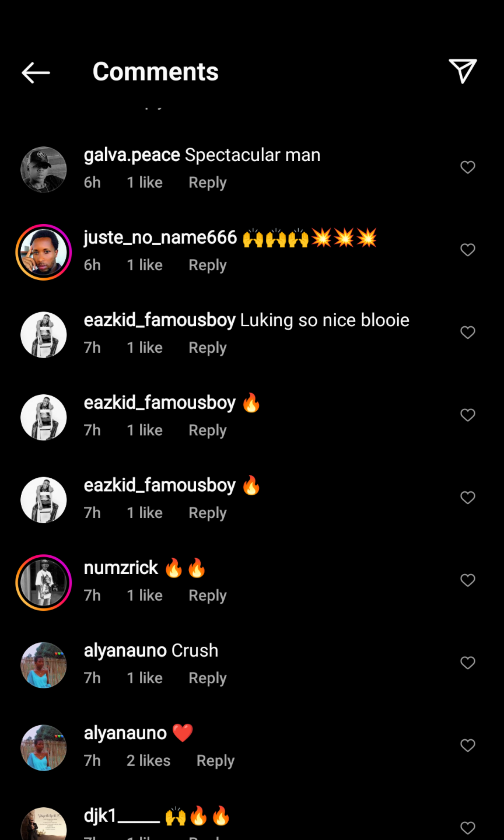504x840 pixels.
Task: Heart alyanauno's red heart comment
Action: coord(468,745)
